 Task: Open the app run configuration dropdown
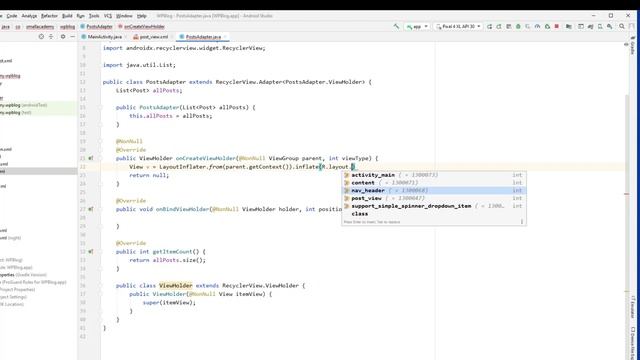[x=417, y=27]
